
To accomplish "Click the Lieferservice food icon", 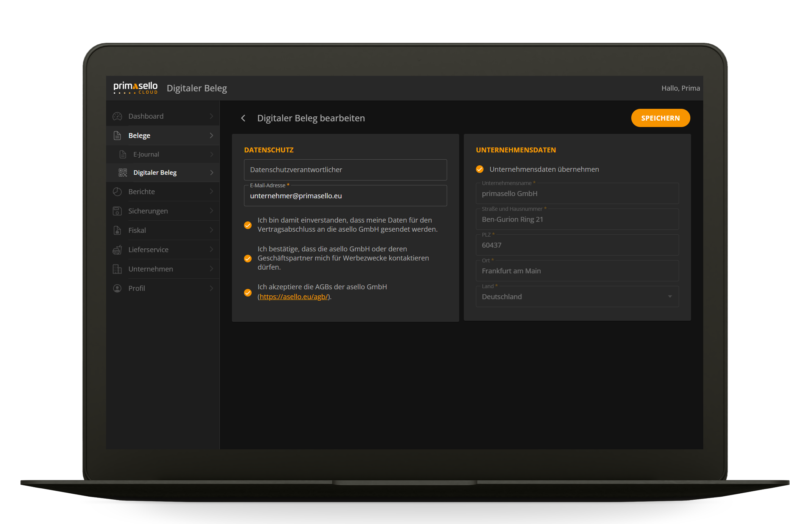I will point(117,250).
